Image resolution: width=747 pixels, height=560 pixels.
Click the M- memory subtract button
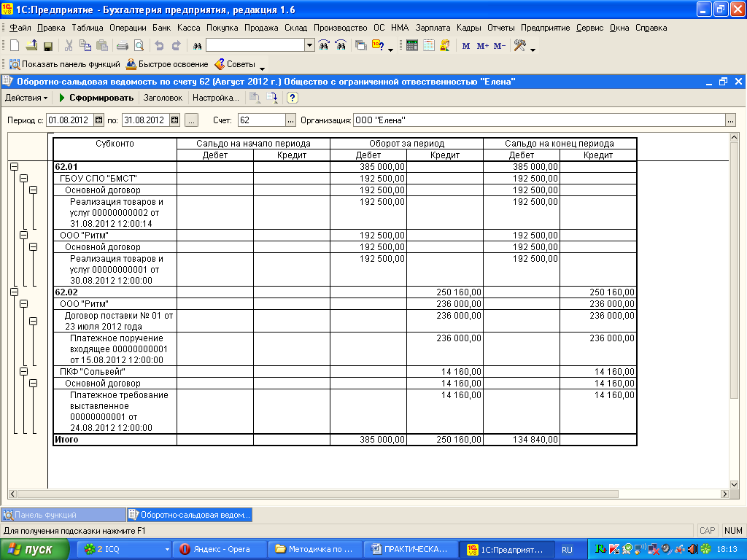point(499,46)
